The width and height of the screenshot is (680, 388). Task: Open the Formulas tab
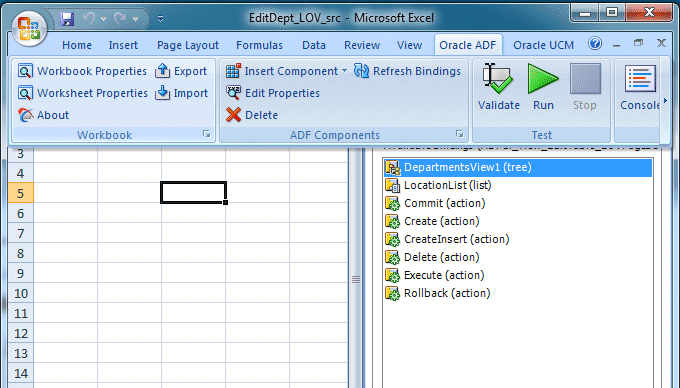point(259,45)
